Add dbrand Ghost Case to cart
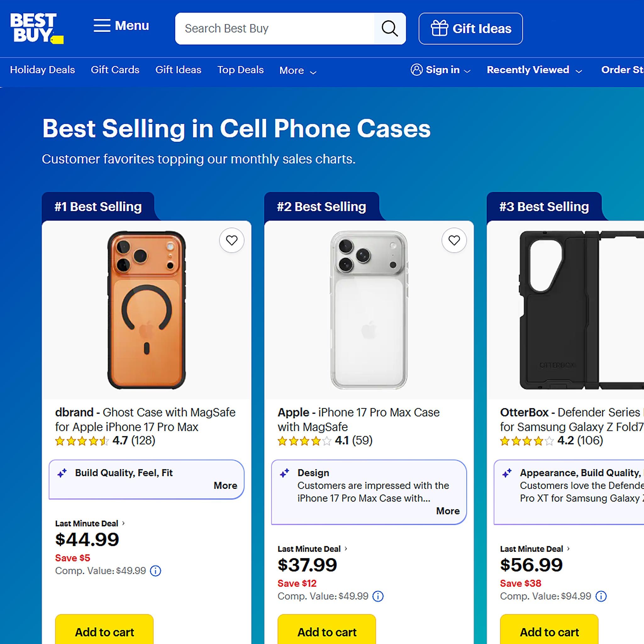The width and height of the screenshot is (644, 644). click(104, 632)
